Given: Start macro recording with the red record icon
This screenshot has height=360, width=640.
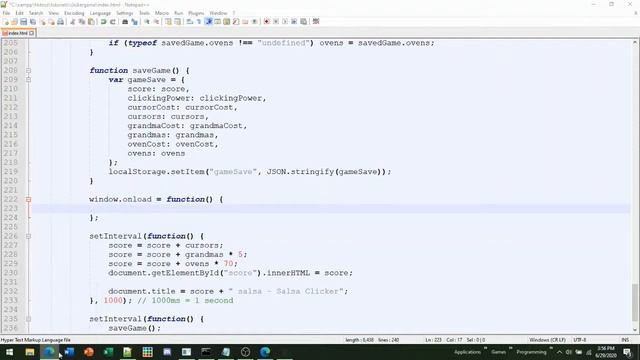Looking at the screenshot, I should [267, 22].
